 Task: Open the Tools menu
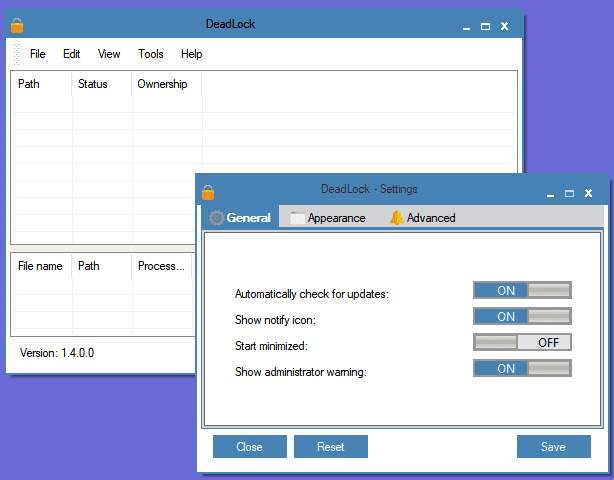point(151,54)
